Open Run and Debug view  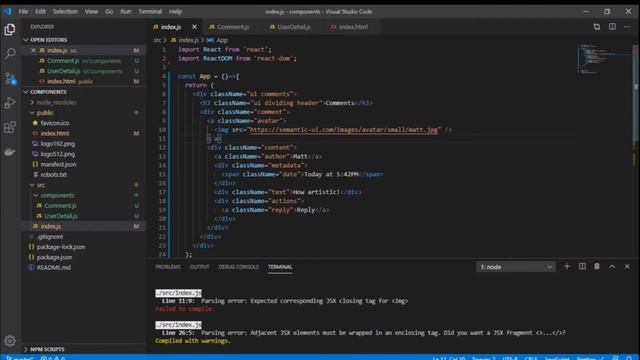10,102
